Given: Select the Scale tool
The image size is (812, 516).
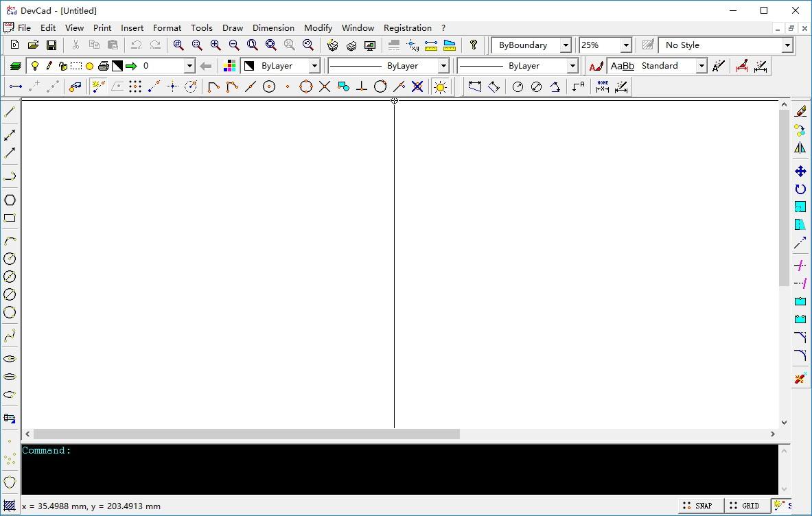Looking at the screenshot, I should 800,207.
